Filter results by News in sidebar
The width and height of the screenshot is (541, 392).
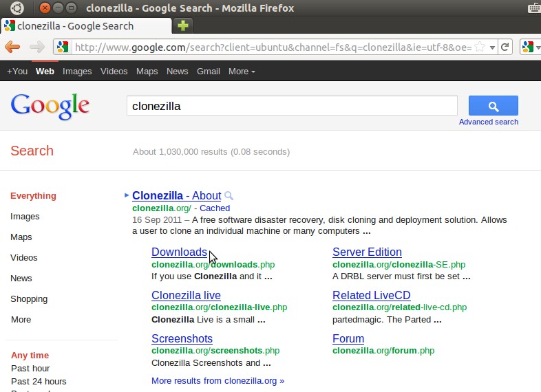coord(21,279)
